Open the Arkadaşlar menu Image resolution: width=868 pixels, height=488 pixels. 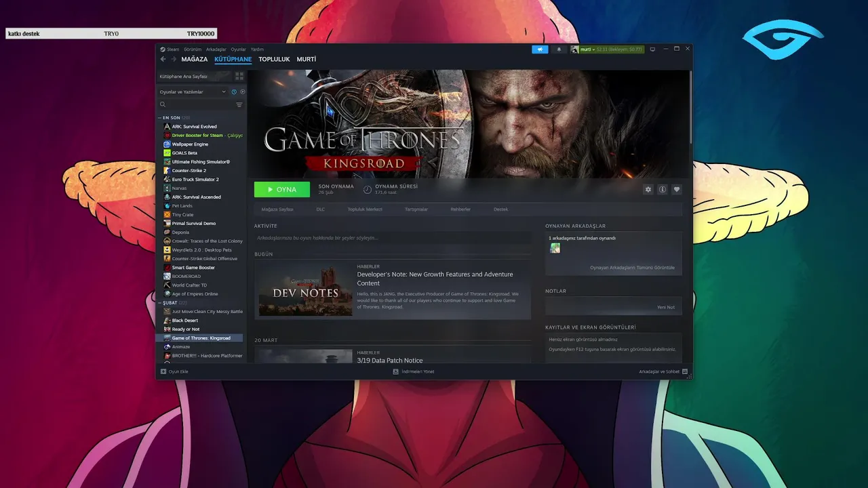[x=216, y=49]
